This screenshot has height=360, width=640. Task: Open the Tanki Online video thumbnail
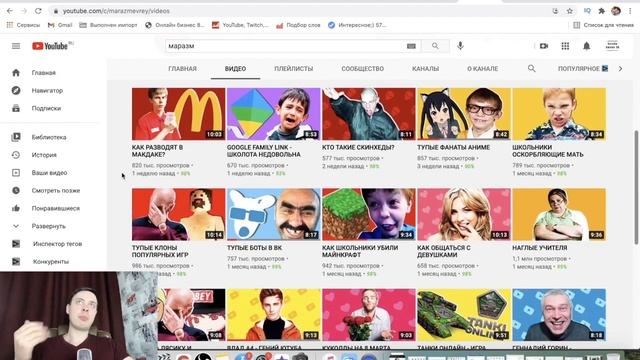click(464, 315)
